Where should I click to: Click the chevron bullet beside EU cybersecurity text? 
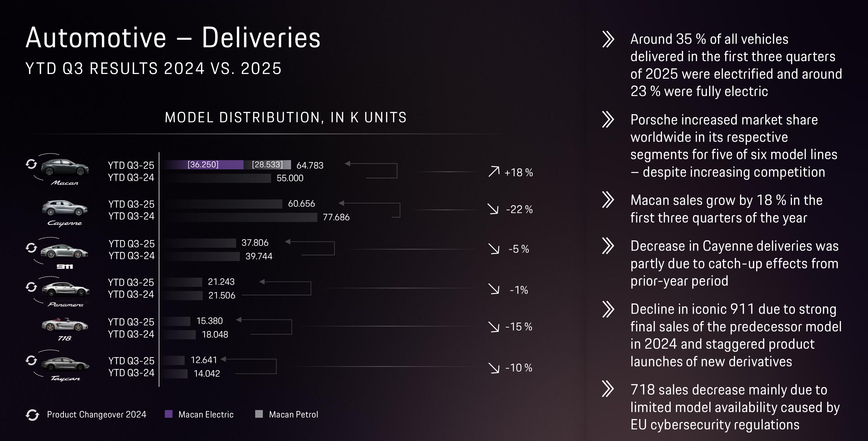608,389
